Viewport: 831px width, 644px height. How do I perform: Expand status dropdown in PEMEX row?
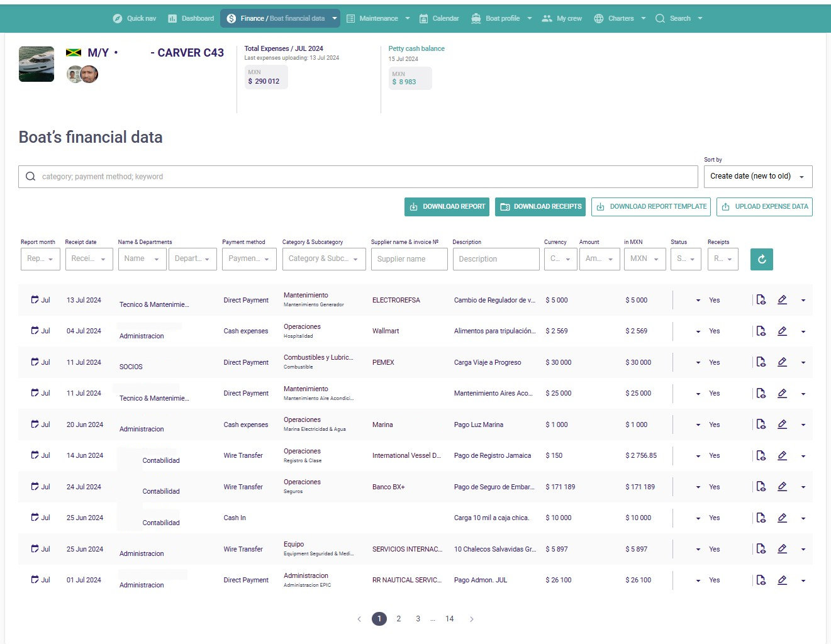click(698, 363)
